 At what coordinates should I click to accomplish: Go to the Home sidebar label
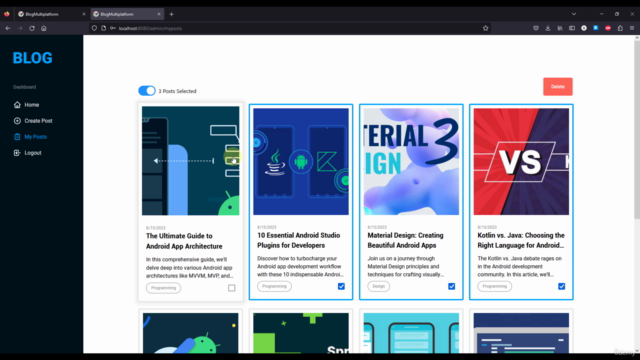tap(32, 105)
